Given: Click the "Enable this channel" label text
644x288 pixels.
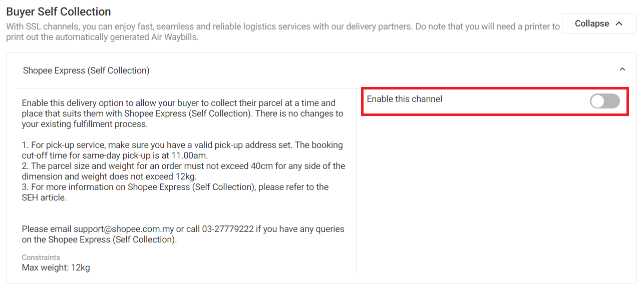Looking at the screenshot, I should (x=405, y=99).
